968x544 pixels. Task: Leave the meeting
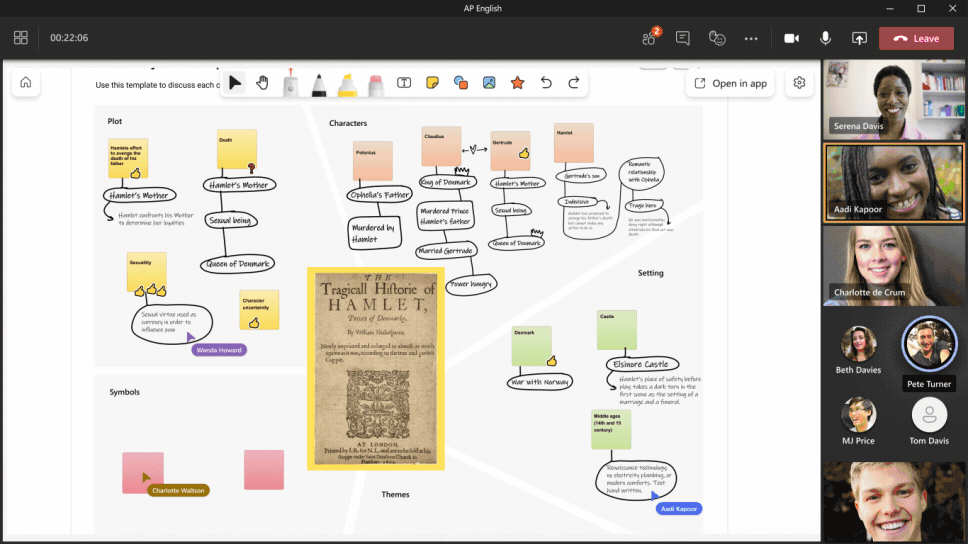coord(916,38)
